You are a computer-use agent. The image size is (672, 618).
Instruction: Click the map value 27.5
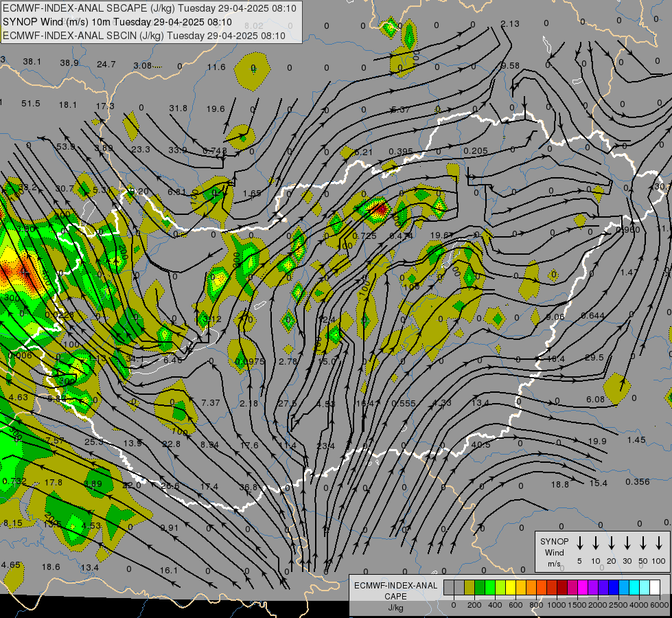click(287, 404)
